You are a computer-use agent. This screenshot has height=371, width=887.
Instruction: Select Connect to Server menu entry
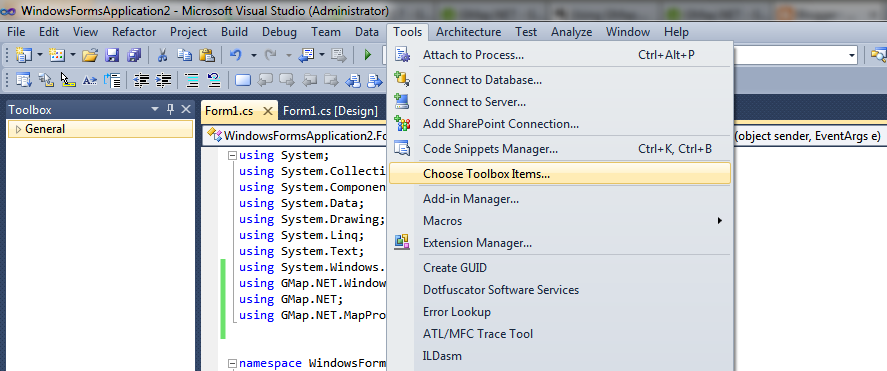560,102
